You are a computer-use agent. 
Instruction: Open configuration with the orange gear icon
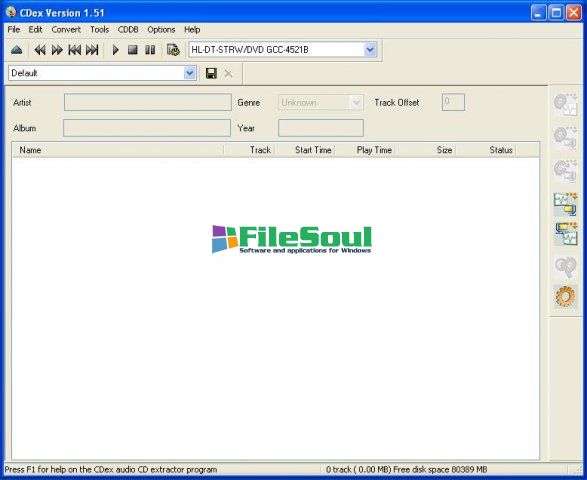[566, 296]
